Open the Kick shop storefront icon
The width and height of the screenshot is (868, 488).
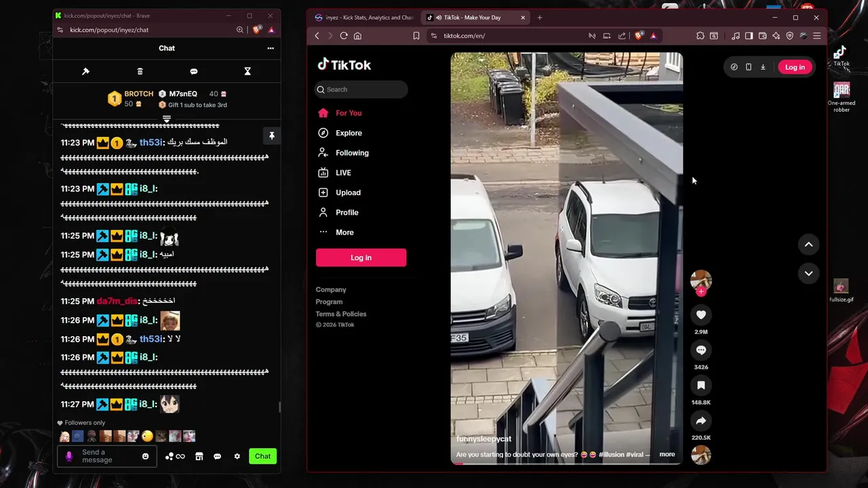tap(199, 456)
